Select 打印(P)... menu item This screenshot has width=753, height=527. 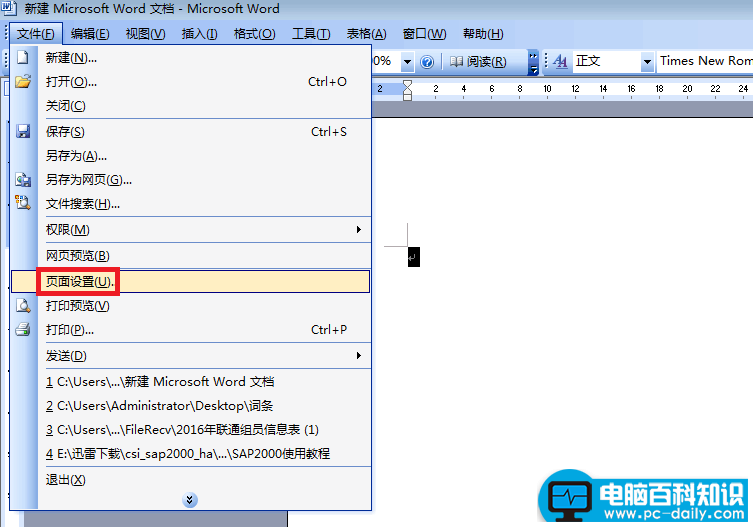(191, 330)
